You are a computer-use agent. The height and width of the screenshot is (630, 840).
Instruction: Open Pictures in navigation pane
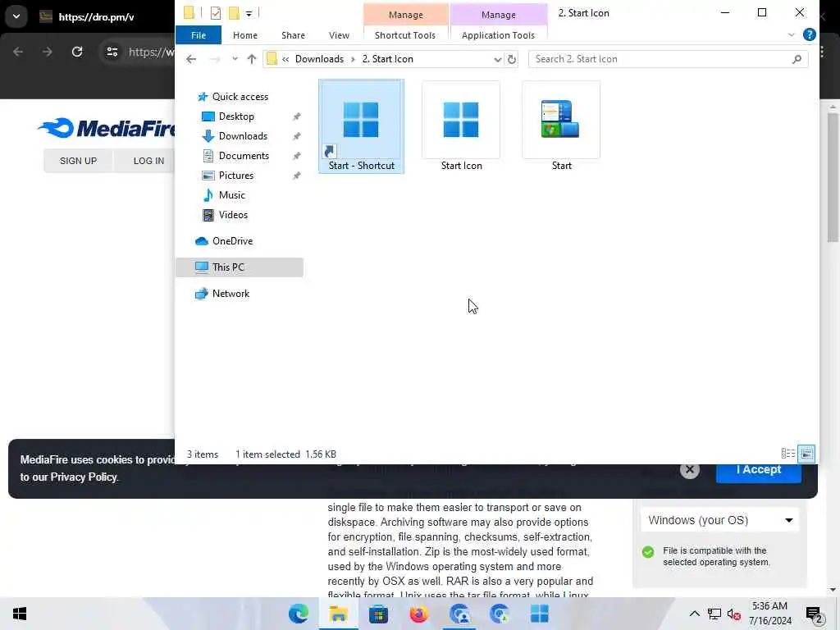235,176
